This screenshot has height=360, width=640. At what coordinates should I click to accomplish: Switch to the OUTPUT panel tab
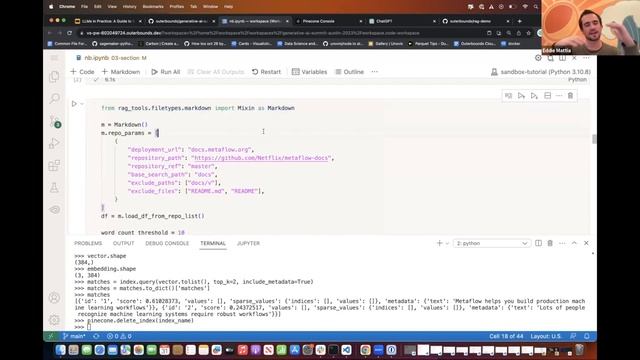[123, 243]
